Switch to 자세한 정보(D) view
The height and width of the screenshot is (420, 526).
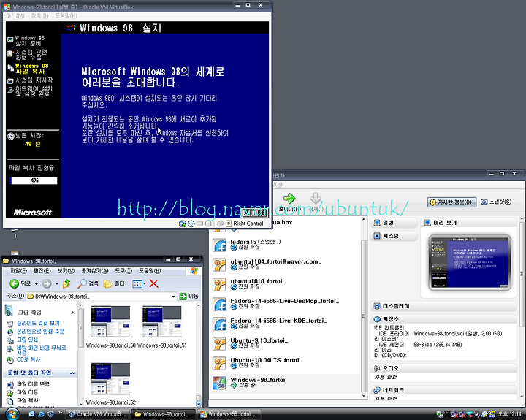[451, 202]
